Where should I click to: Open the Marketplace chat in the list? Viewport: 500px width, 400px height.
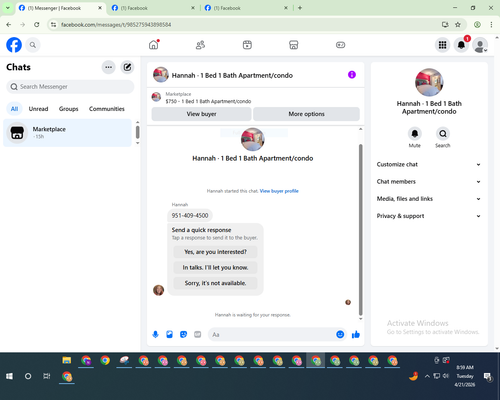coord(67,133)
